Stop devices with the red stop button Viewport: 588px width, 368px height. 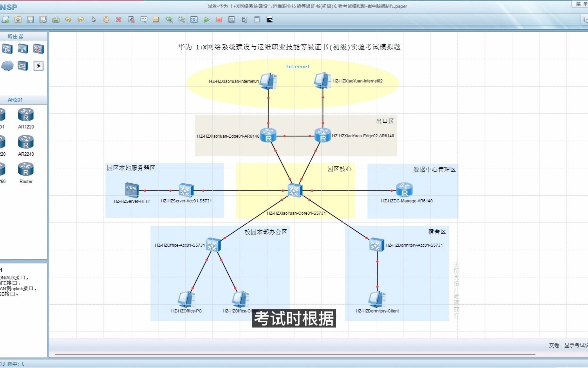(x=219, y=19)
